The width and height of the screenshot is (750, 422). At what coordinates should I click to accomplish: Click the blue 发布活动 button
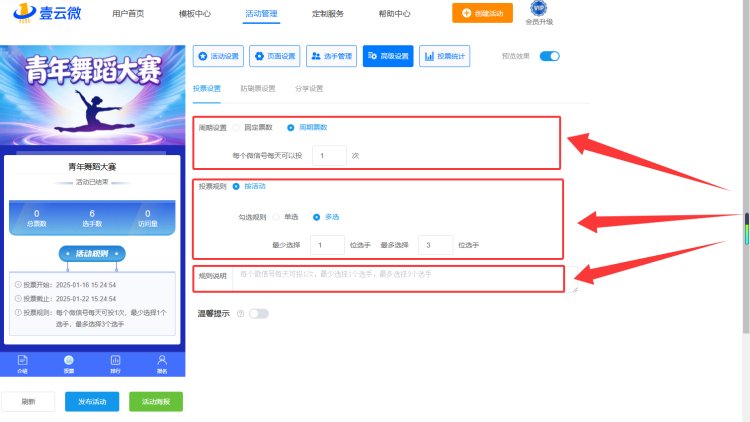tap(92, 401)
